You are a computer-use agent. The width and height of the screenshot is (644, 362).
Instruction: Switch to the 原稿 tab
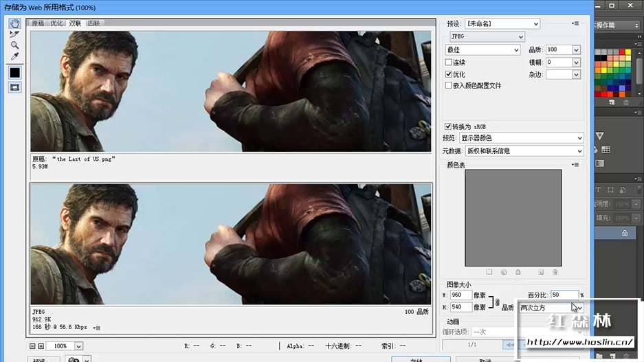tap(38, 23)
